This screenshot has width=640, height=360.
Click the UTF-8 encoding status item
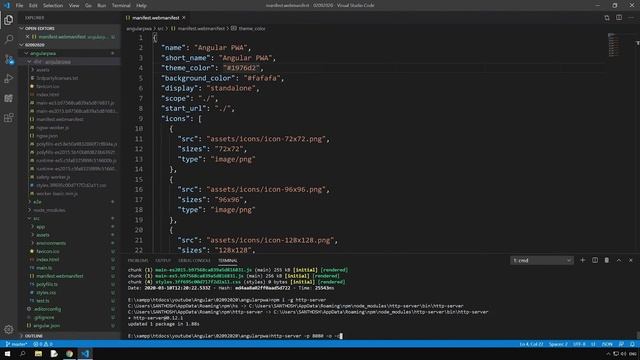coord(579,344)
